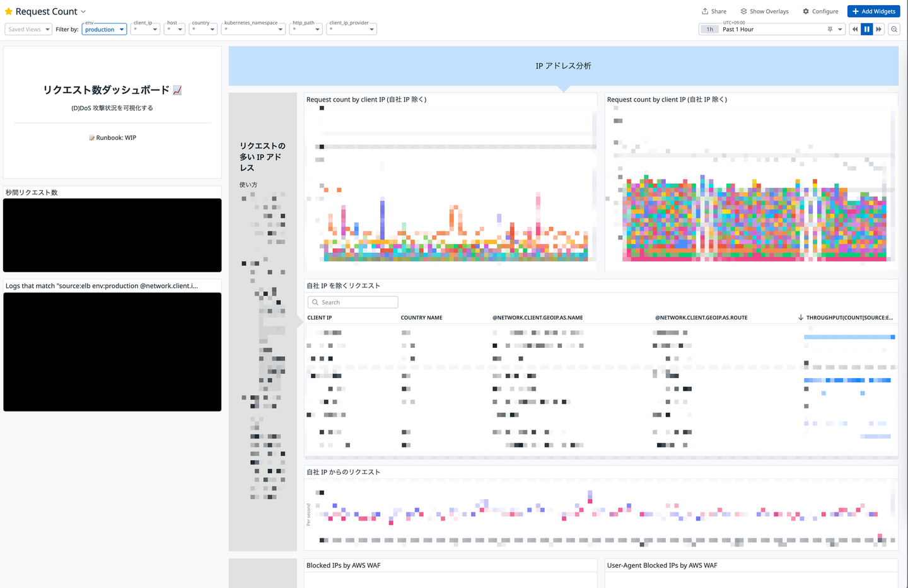This screenshot has height=588, width=908.
Task: Open the Saved Views dropdown
Action: click(28, 29)
